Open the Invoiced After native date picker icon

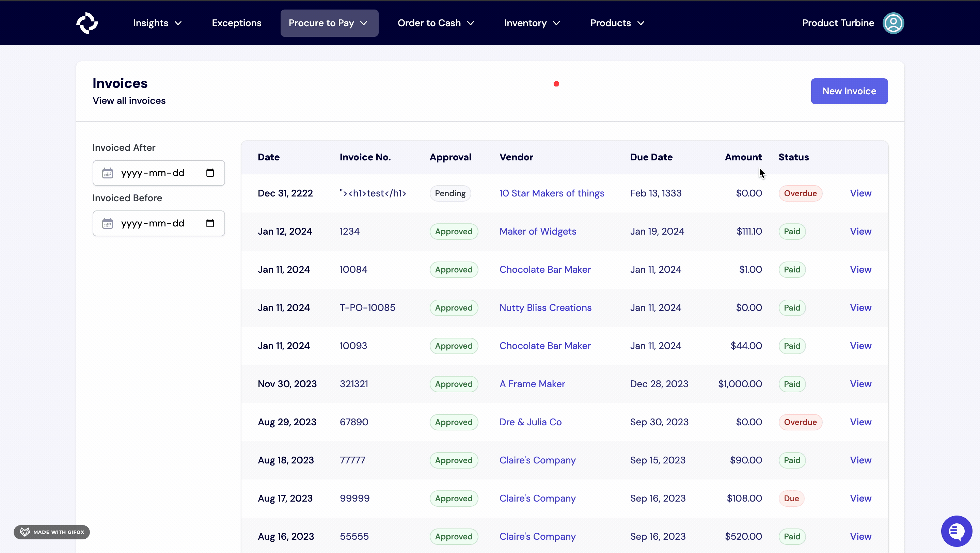pos(210,173)
